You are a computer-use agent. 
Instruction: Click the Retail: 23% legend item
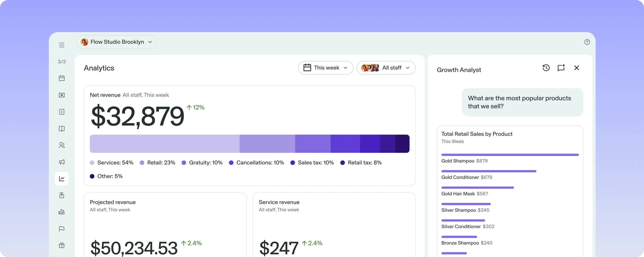[x=157, y=163]
